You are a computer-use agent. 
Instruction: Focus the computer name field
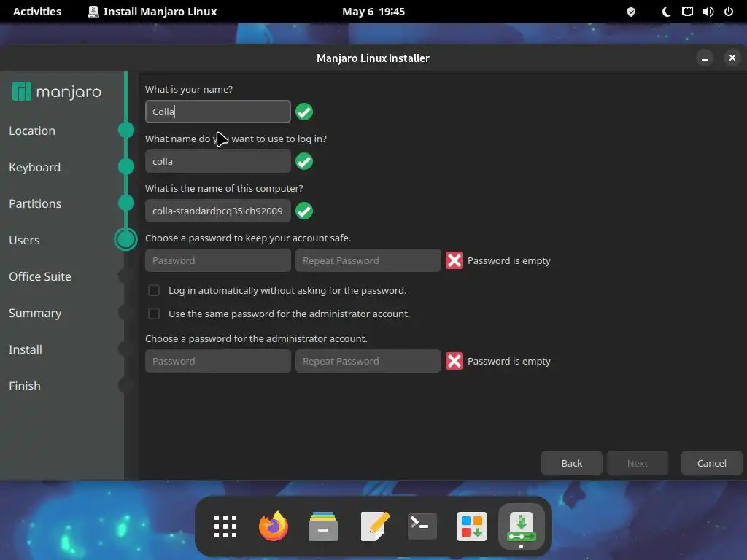pyautogui.click(x=217, y=211)
